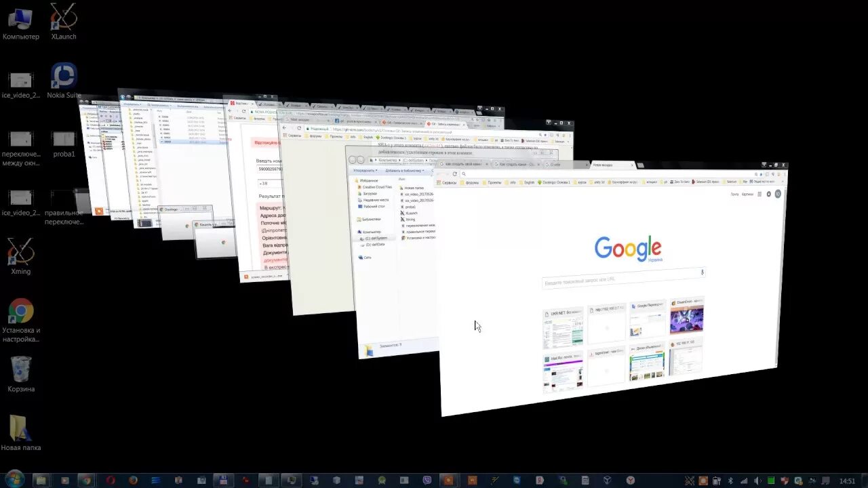Click the Картинки link on Google page
The width and height of the screenshot is (868, 488).
(747, 195)
